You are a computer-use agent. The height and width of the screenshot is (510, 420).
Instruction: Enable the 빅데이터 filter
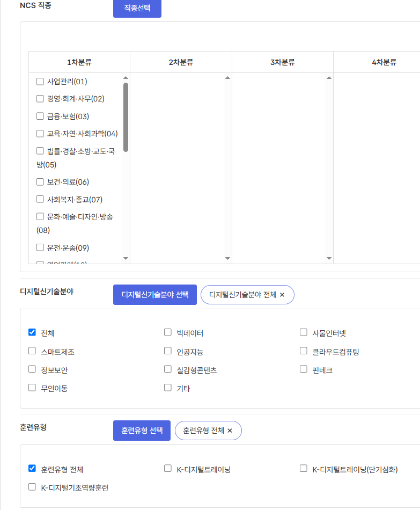167,332
